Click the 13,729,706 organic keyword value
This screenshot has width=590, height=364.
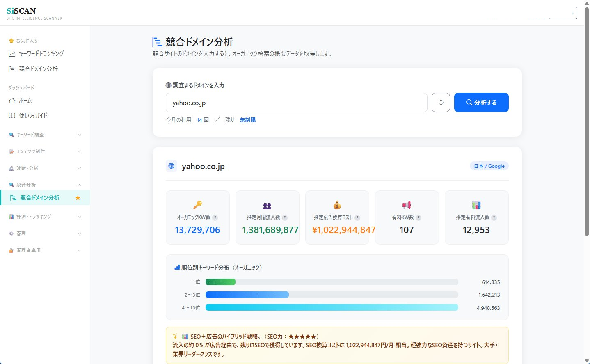click(x=197, y=230)
